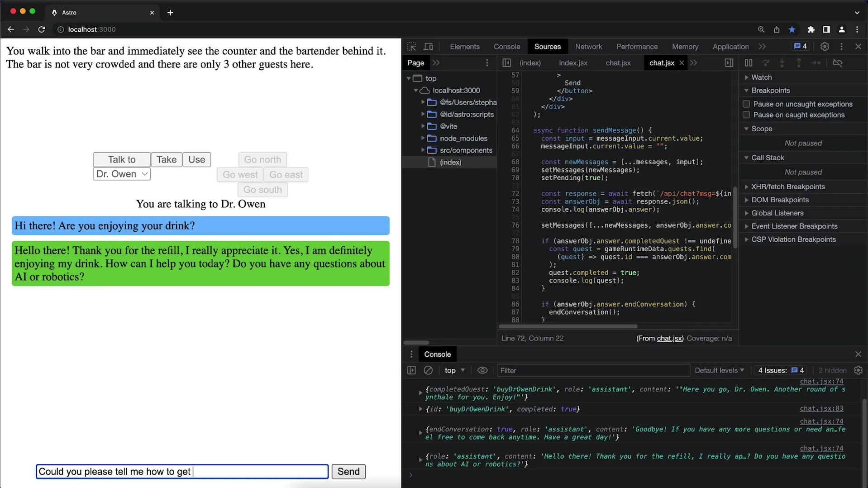Click chat.jsx:83 source link in console
Viewport: 868px width, 488px height.
821,409
